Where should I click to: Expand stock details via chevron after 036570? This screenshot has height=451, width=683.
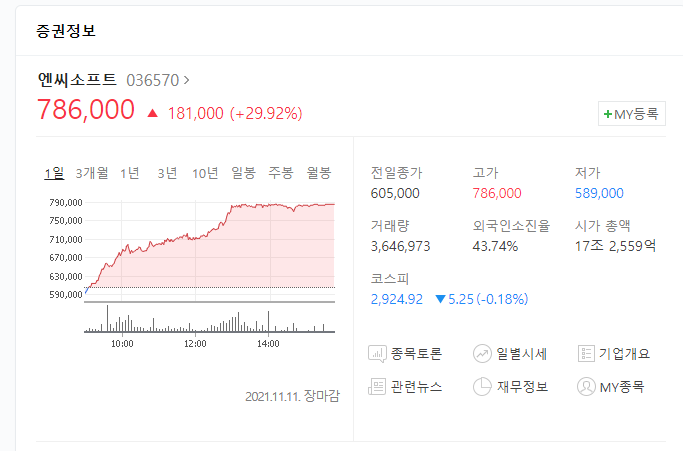[x=186, y=80]
